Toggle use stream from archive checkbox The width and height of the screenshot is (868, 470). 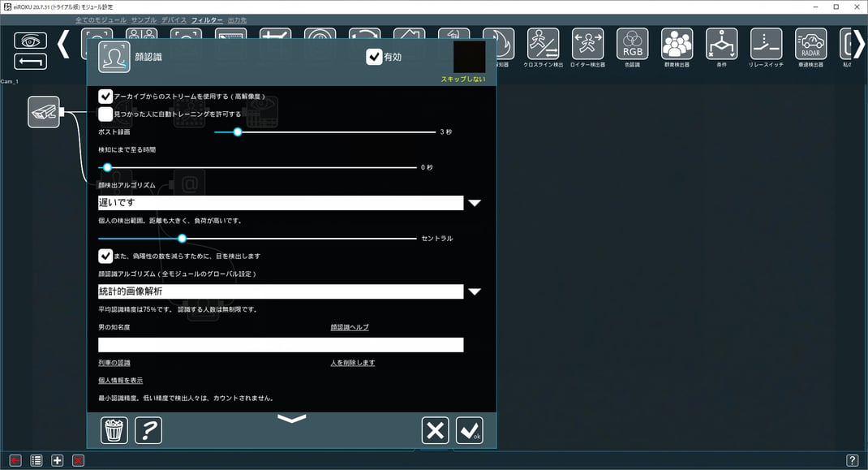(x=105, y=97)
